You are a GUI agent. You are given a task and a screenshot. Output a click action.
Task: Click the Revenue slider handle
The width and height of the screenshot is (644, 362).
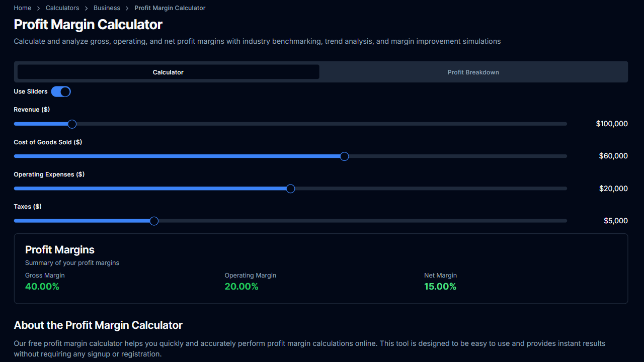71,124
